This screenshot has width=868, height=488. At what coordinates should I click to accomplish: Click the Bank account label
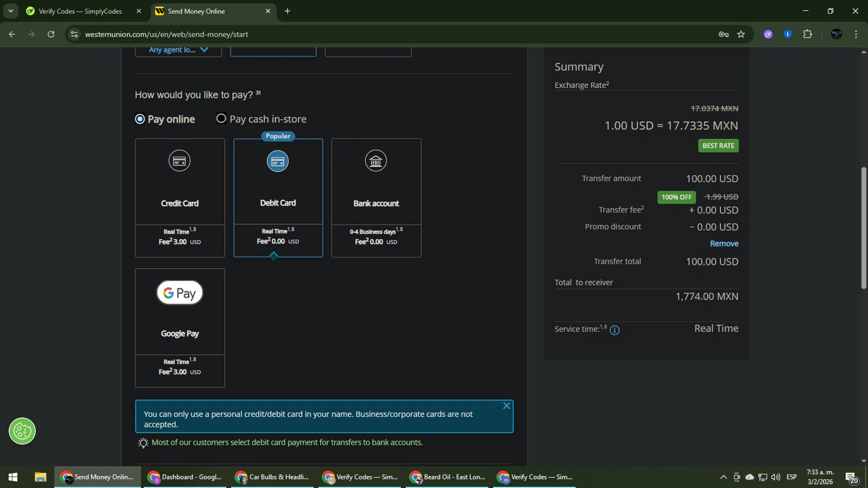[x=376, y=204]
